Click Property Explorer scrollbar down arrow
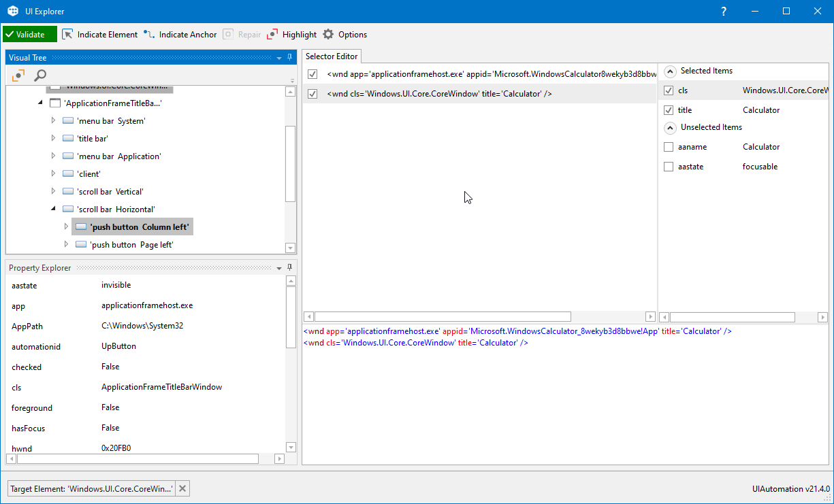This screenshot has width=834, height=504. [291, 447]
